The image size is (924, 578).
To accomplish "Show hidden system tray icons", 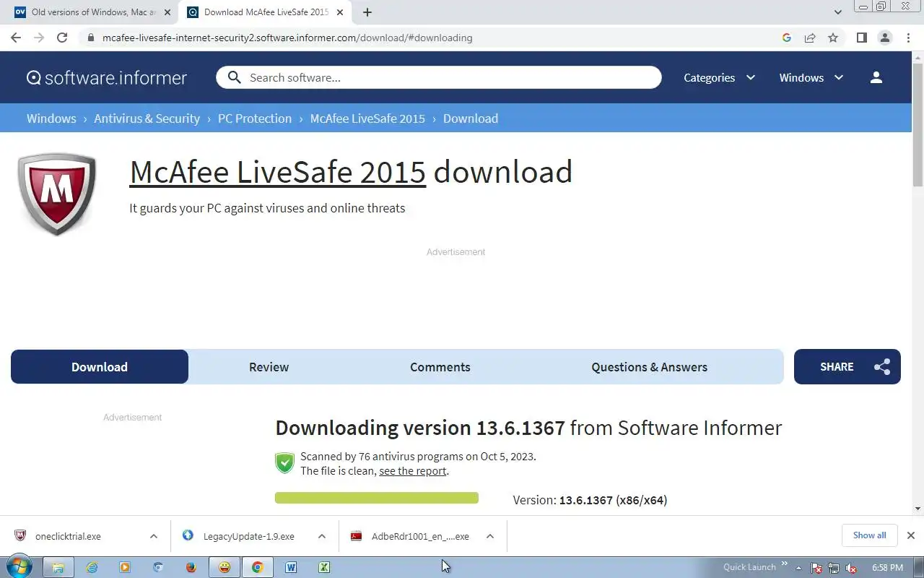I will coord(798,568).
